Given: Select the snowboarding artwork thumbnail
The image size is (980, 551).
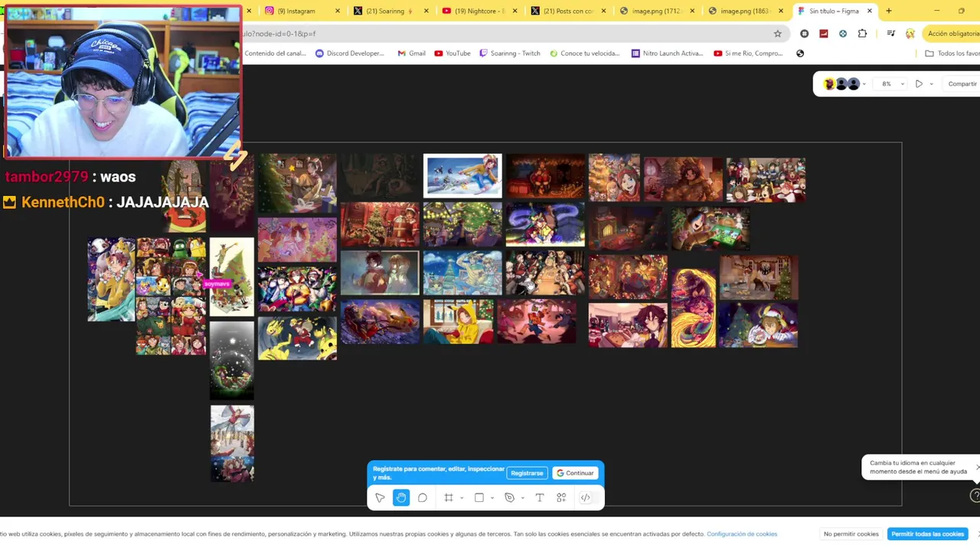Looking at the screenshot, I should coord(462,175).
